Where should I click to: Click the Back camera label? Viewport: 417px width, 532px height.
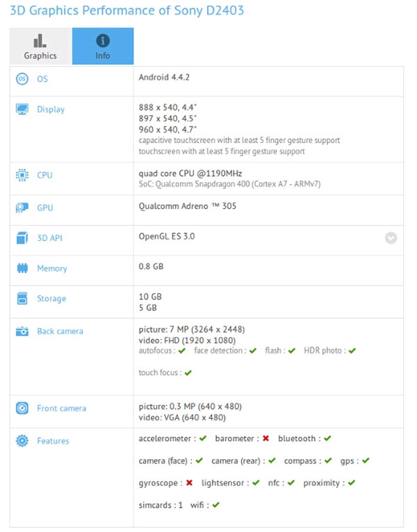click(60, 331)
